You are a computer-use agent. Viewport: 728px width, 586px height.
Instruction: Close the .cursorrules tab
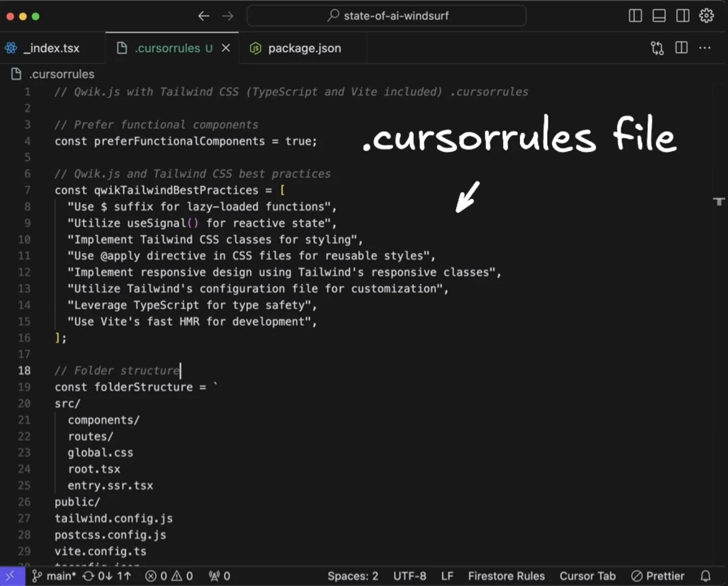click(x=226, y=48)
